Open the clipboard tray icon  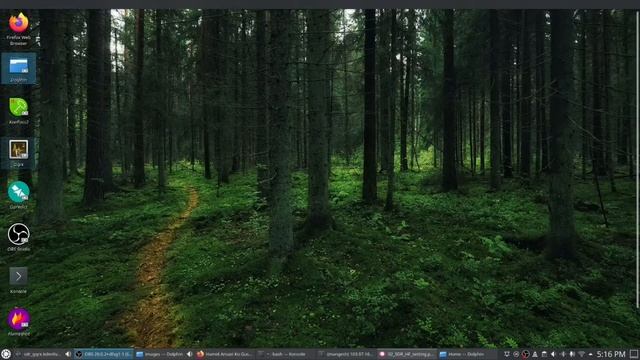544,354
